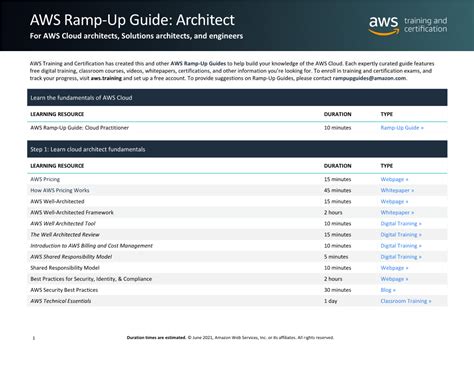Image resolution: width=474 pixels, height=366 pixels.
Task: Click the 'Duration times are estimated.' footer text
Action: 156,338
